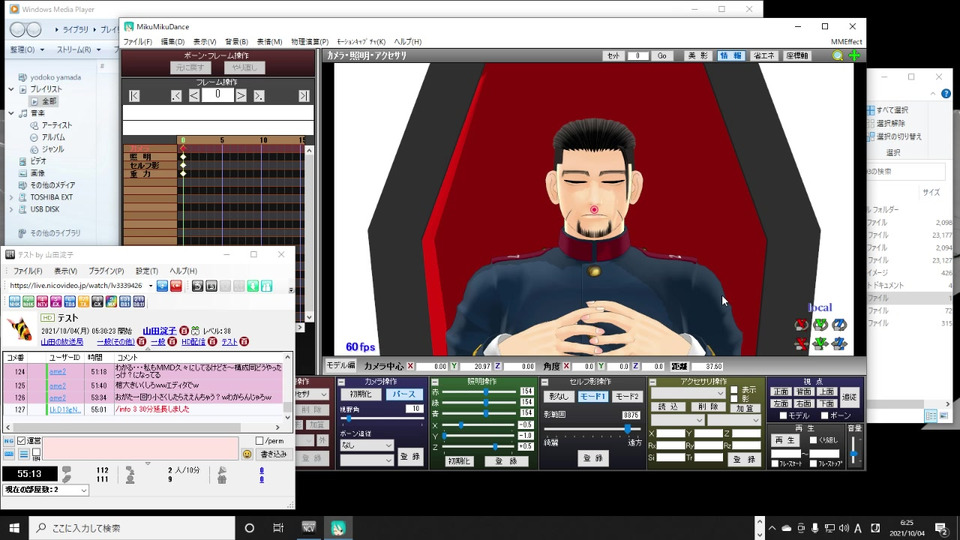Click the 書き込み write button in comment viewer
This screenshot has width=960, height=540.
click(x=273, y=454)
